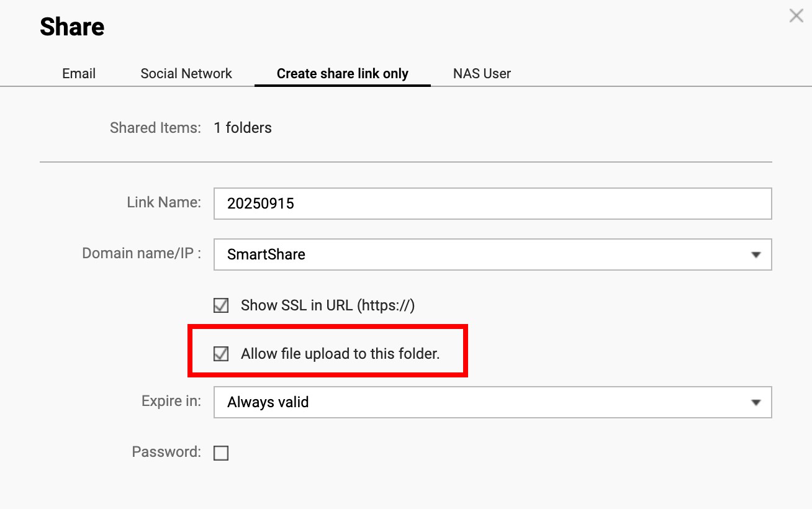
Task: Click the SmartShare text in domain box
Action: [266, 254]
